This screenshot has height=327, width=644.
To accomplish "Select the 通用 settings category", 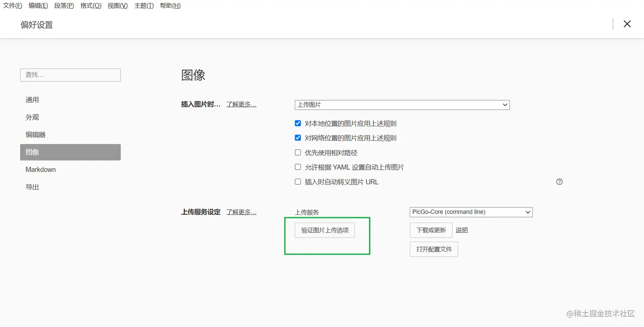I will click(70, 100).
